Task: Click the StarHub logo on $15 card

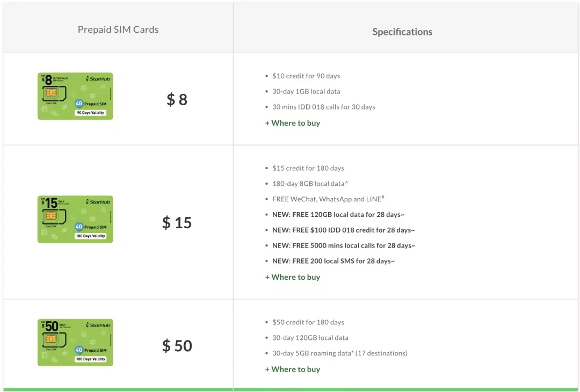Action: pos(98,202)
